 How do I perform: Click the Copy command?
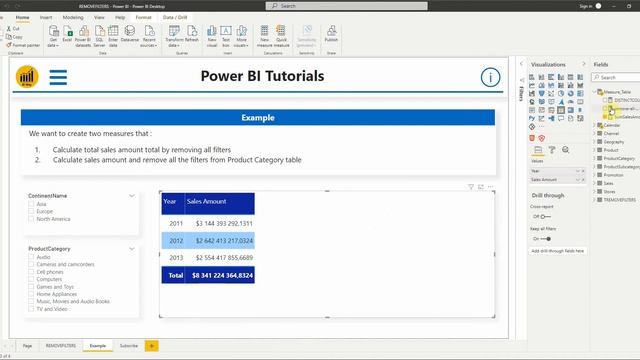point(14,37)
